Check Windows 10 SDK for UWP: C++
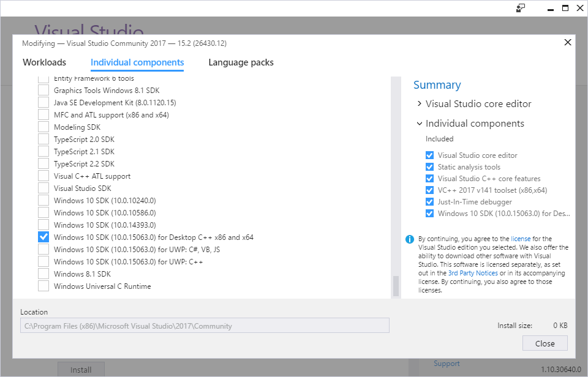The image size is (588, 377). pos(43,261)
